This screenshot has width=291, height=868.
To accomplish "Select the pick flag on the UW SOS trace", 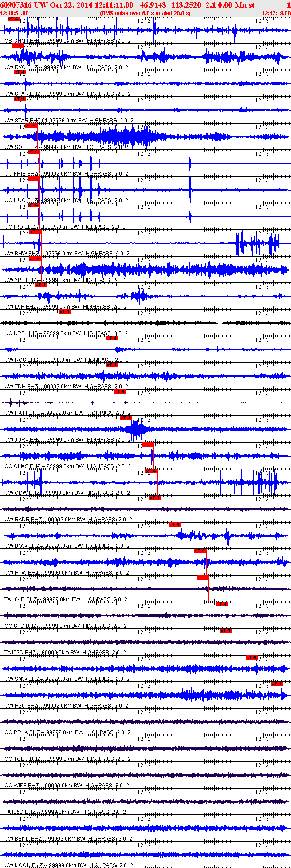I will point(31,125).
